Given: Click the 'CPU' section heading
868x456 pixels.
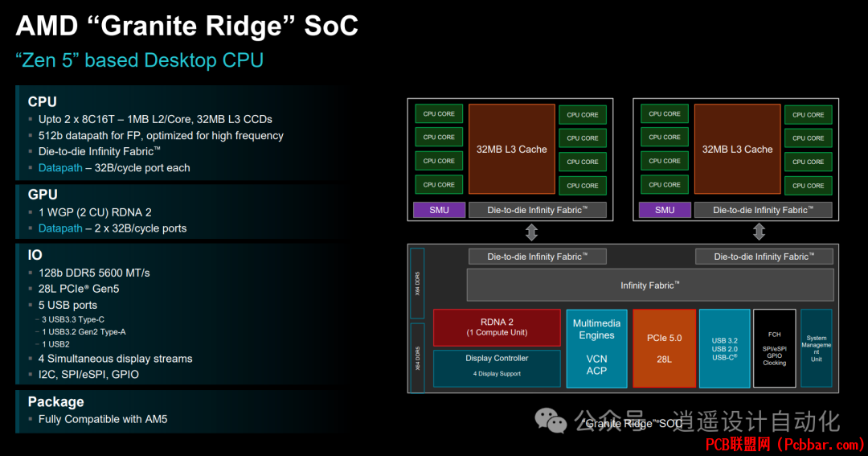Looking at the screenshot, I should [x=42, y=101].
